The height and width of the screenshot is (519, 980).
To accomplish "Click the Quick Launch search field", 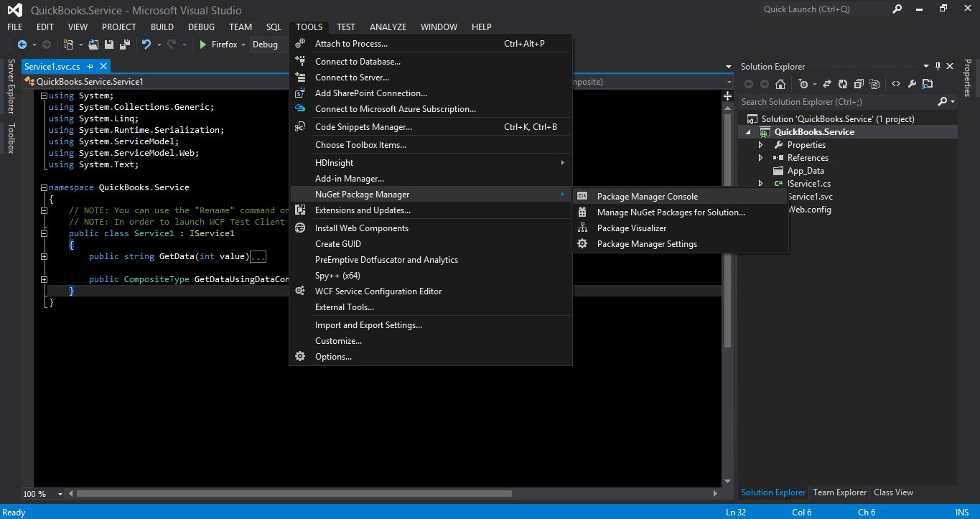I will 825,9.
